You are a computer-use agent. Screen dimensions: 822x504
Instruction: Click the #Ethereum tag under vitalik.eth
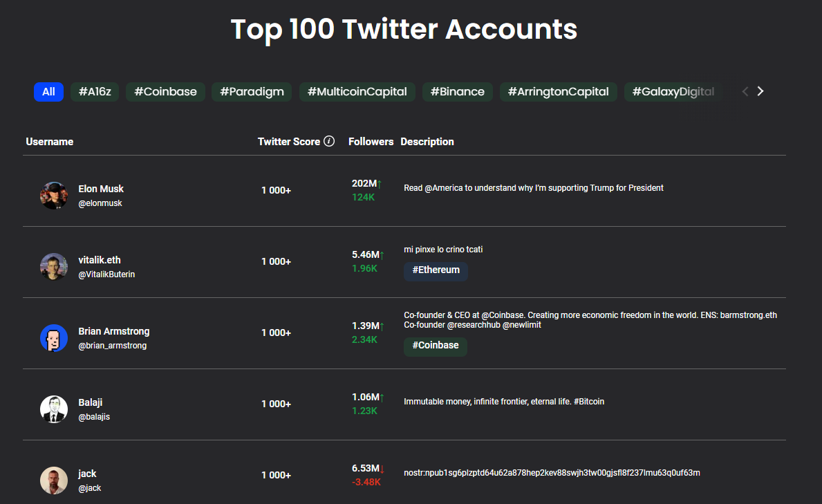436,270
